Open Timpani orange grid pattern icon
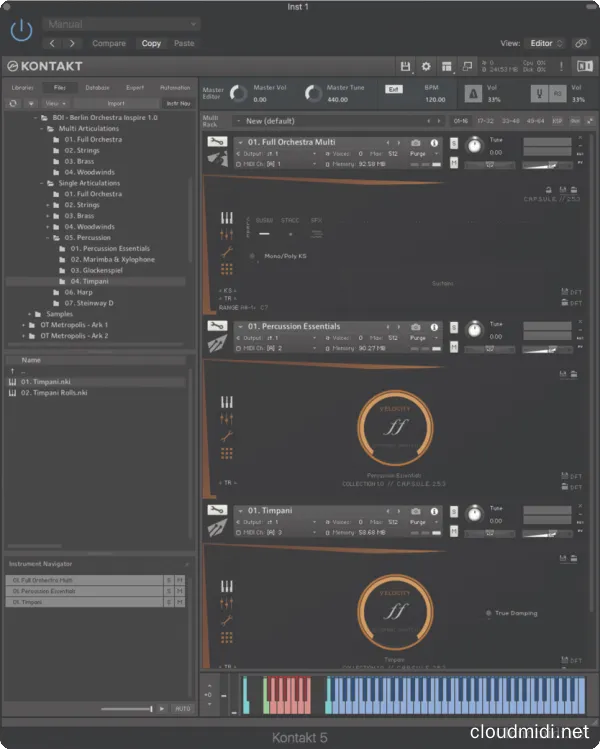This screenshot has height=749, width=600. [x=227, y=637]
